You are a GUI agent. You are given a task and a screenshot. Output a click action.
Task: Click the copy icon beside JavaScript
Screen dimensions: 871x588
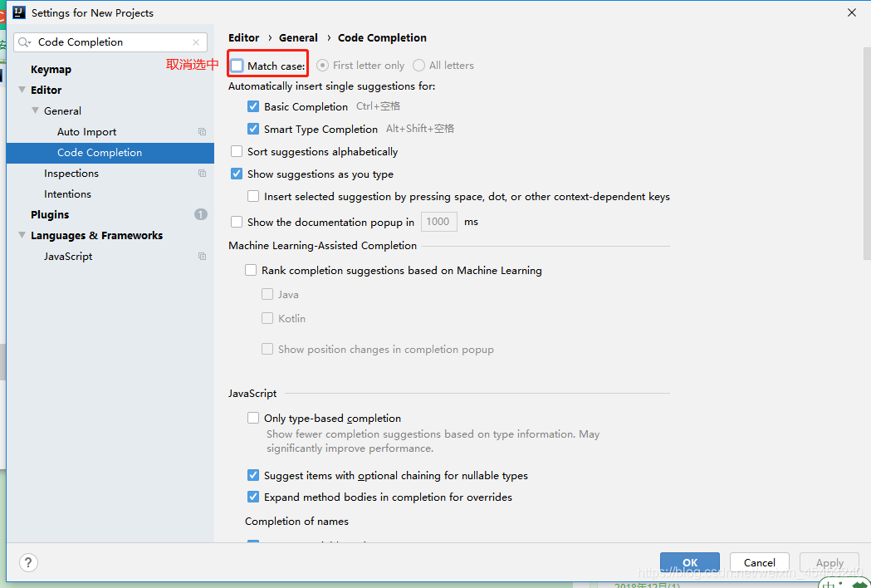203,256
